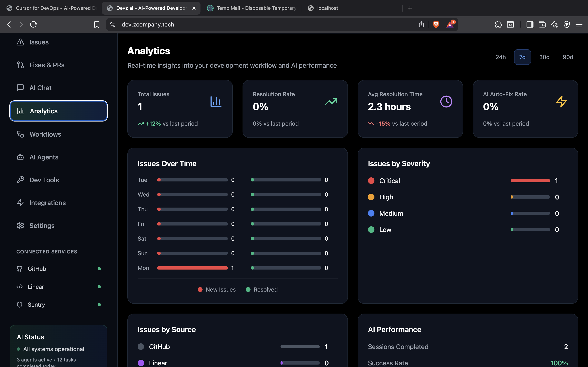Open Fixes & PRs in sidebar
Image resolution: width=588 pixels, height=367 pixels.
(47, 65)
